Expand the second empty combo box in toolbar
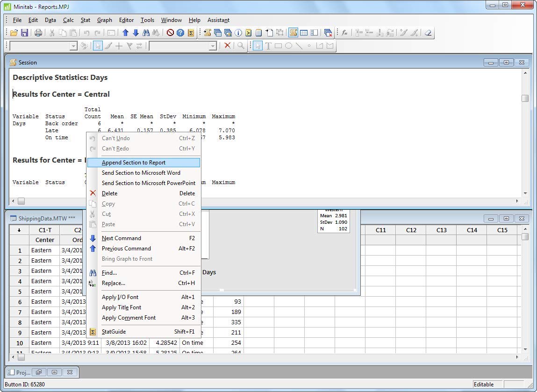The height and width of the screenshot is (392, 537). 213,46
